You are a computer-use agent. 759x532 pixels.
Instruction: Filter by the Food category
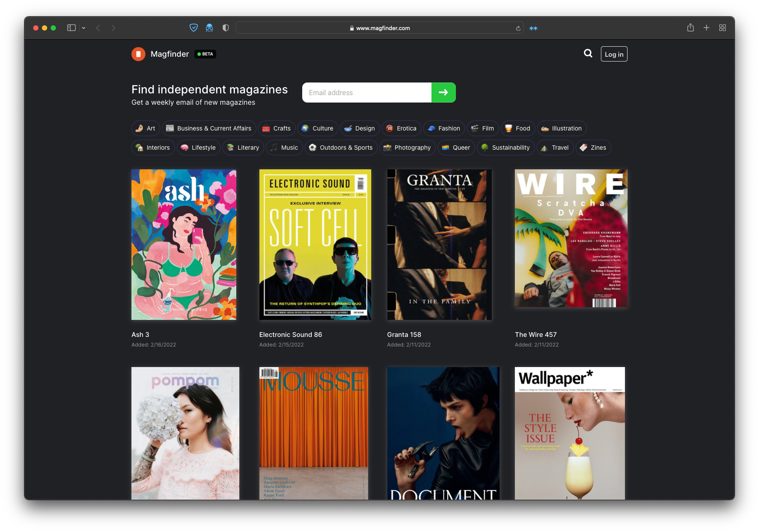tap(518, 128)
